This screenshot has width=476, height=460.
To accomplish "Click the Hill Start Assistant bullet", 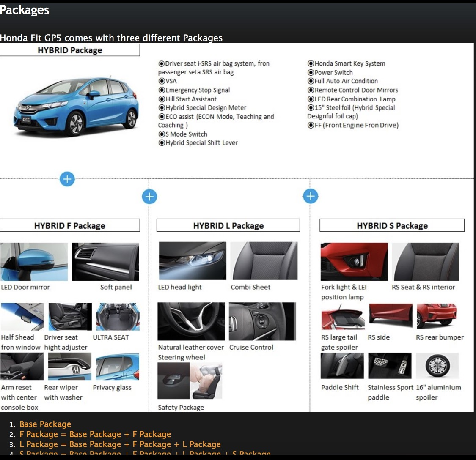I will [187, 99].
